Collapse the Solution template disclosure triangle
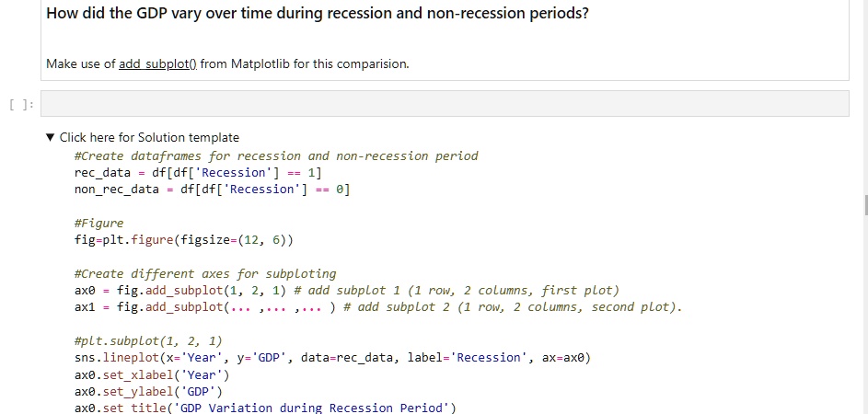This screenshot has width=868, height=414. pos(51,137)
